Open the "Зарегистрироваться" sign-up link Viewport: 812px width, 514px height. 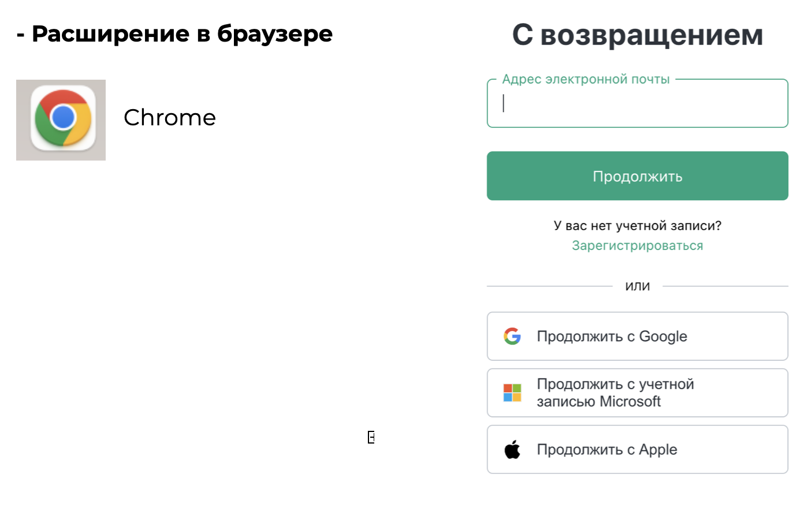[x=637, y=245]
